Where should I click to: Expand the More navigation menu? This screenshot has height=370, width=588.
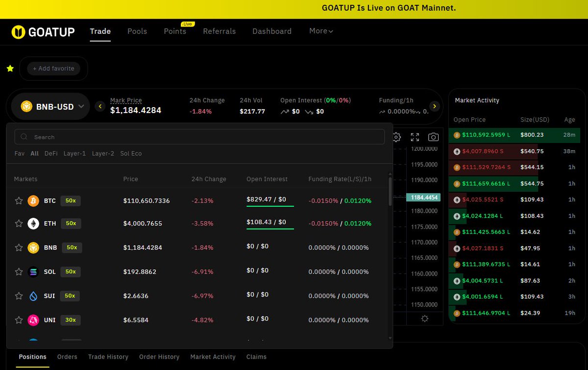321,31
